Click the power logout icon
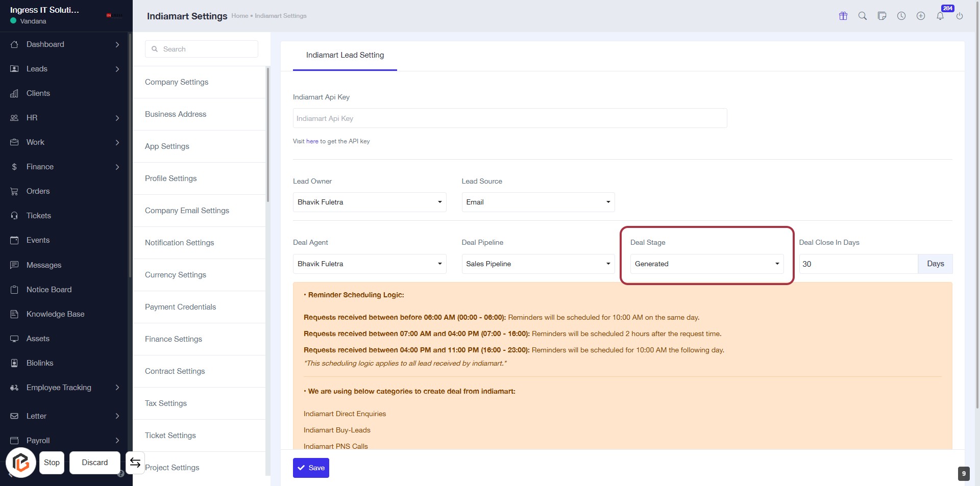This screenshot has width=980, height=486. (x=960, y=16)
